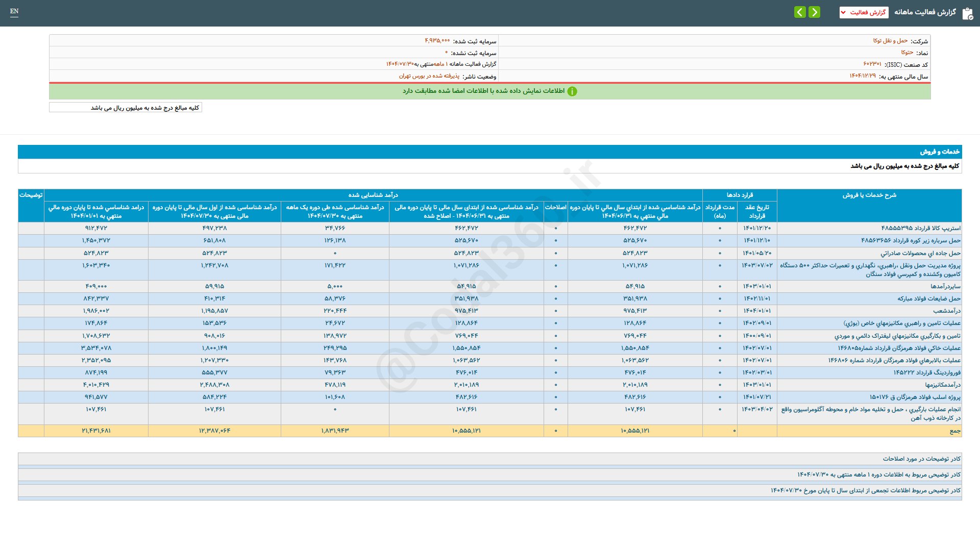This screenshot has width=980, height=551.
Task: Click the گزارش فعالیت ماهانه page title
Action: [x=925, y=12]
